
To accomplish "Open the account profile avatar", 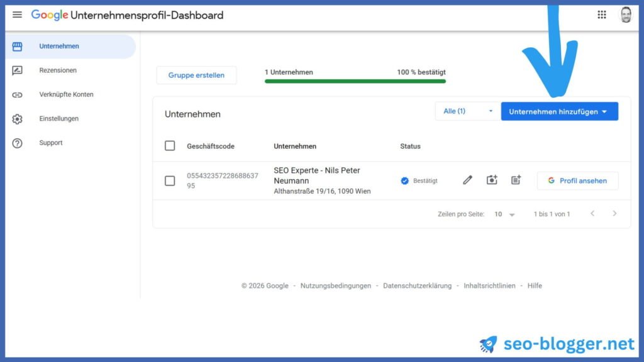I will click(x=626, y=15).
